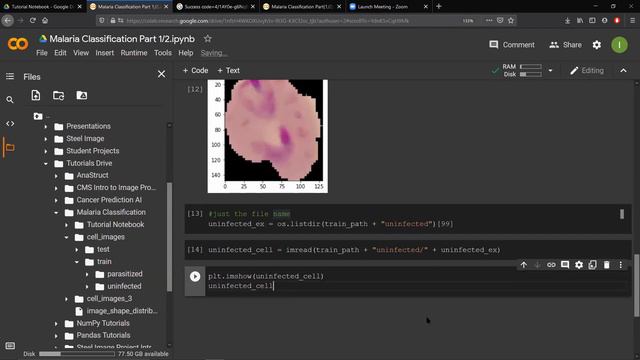Screen dimensions: 640x360
Task: Click the Share button
Action: click(x=565, y=45)
